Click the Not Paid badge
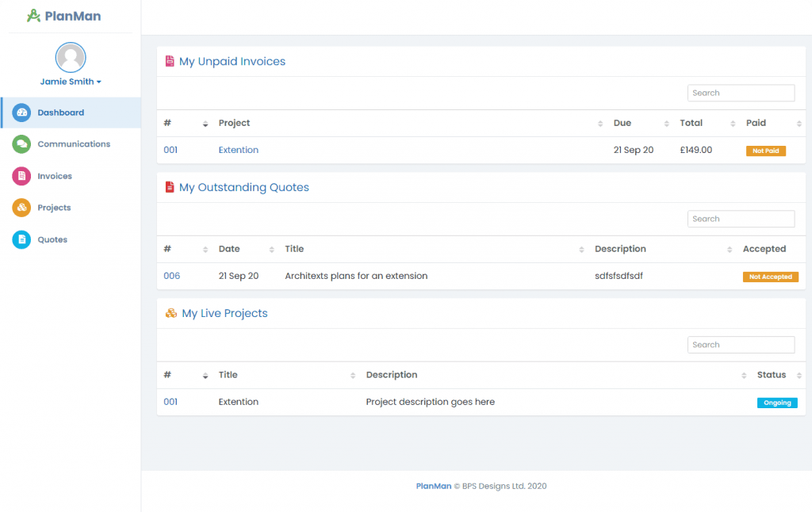The width and height of the screenshot is (812, 512). [766, 151]
